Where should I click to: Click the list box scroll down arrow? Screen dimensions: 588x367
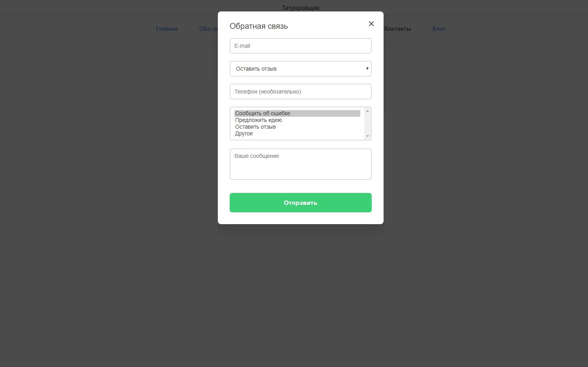click(x=367, y=136)
